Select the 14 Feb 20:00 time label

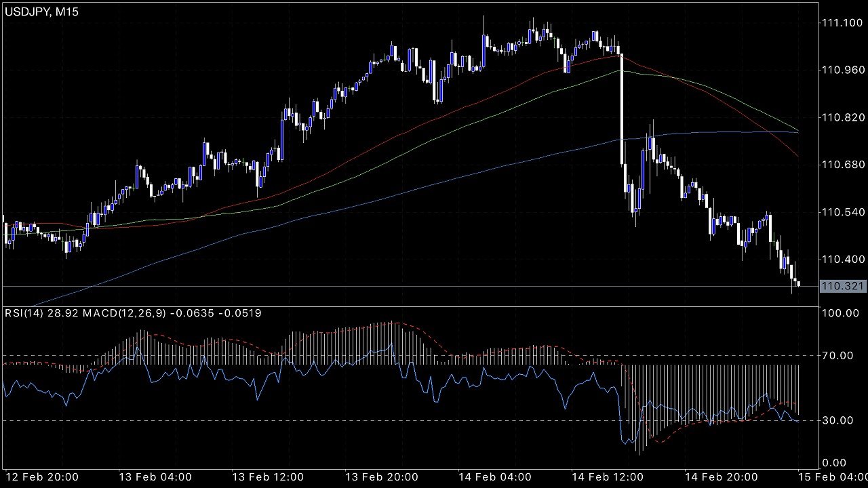tap(722, 477)
